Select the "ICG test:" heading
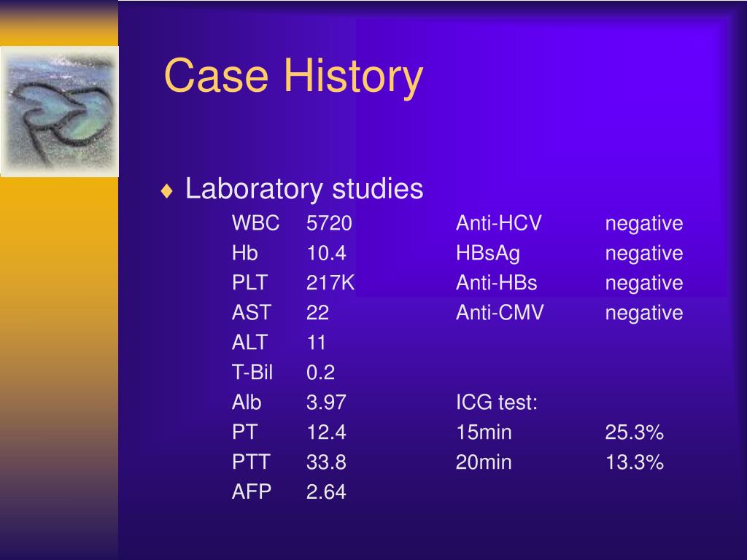The height and width of the screenshot is (560, 747). [x=496, y=402]
